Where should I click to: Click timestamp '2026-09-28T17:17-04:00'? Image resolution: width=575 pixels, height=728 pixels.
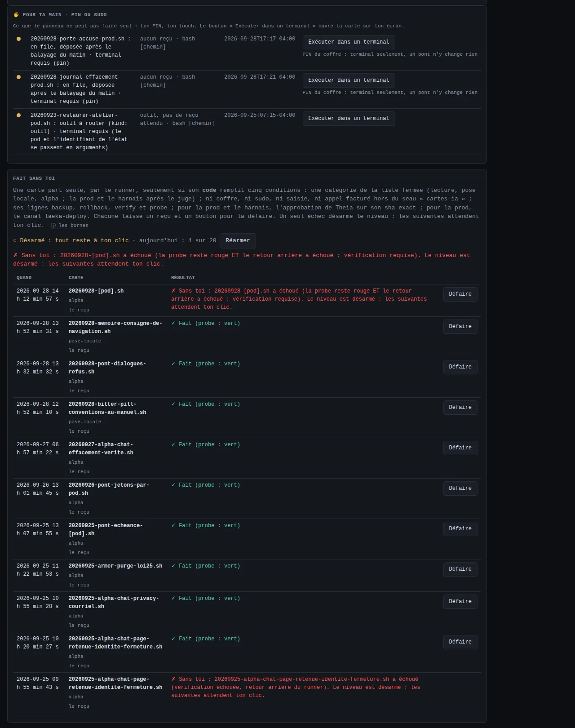pyautogui.click(x=260, y=39)
